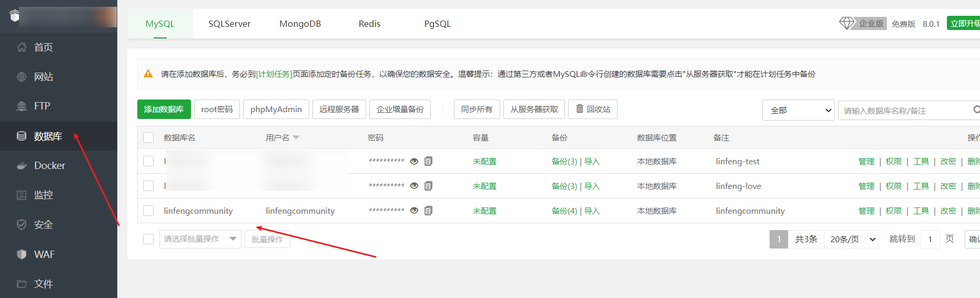Image resolution: width=980 pixels, height=298 pixels.
Task: Click page 1 pagination button
Action: pos(779,239)
